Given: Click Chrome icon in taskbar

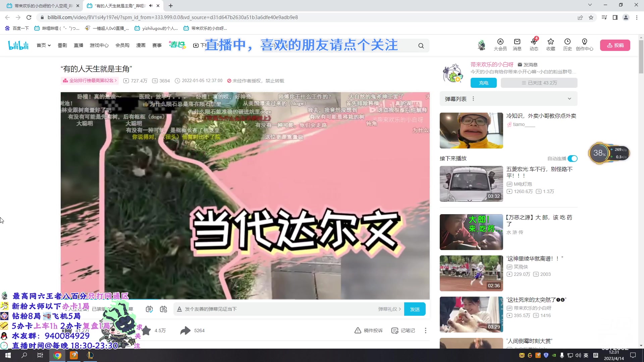Looking at the screenshot, I should click(57, 355).
